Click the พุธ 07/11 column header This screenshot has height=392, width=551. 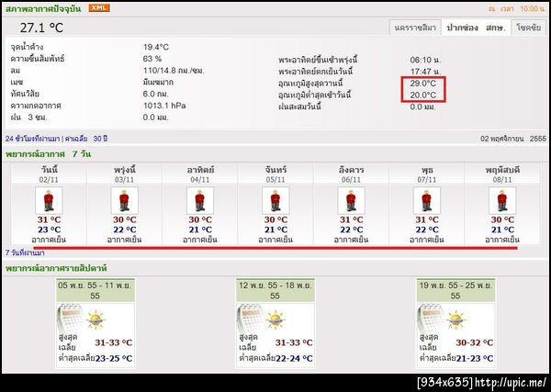(x=427, y=174)
